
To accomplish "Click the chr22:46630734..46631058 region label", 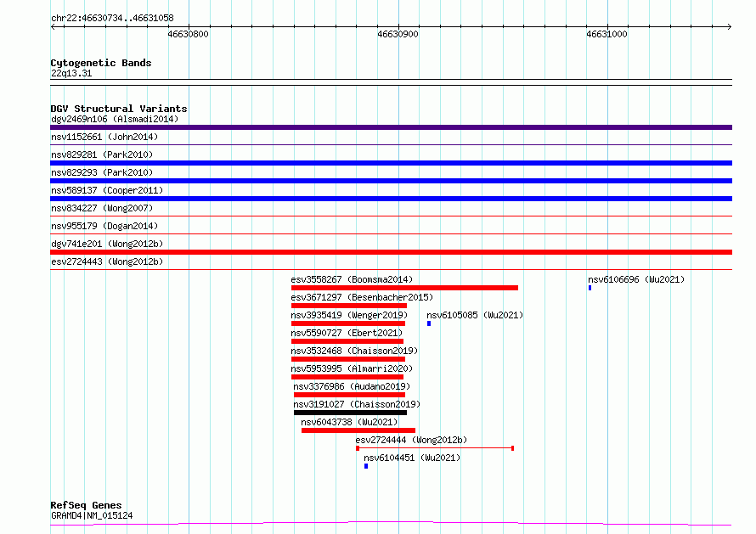I will click(x=112, y=18).
